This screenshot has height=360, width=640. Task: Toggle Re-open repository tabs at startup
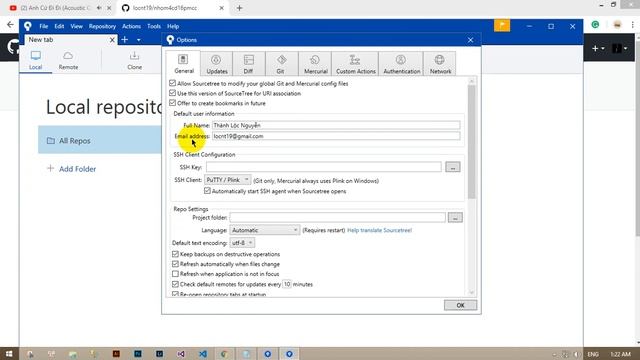[176, 294]
